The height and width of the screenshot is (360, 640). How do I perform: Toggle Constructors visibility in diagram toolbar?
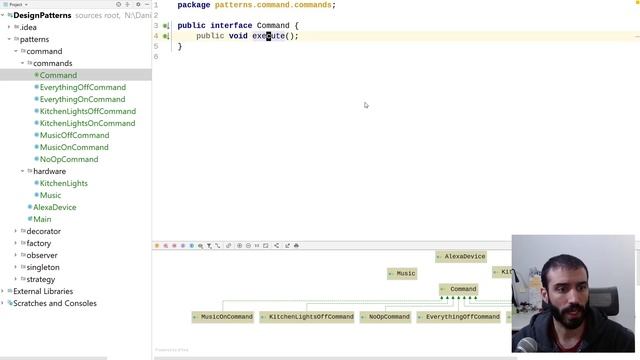(x=166, y=246)
